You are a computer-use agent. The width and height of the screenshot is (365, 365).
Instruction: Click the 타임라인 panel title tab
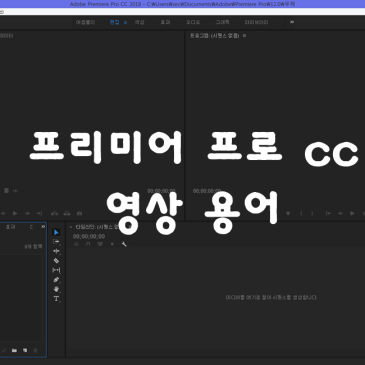pos(97,227)
